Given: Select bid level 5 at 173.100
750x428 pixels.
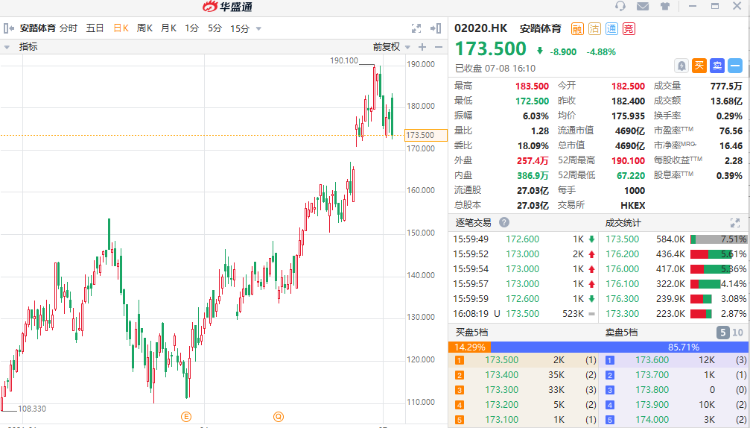Looking at the screenshot, I should 524,419.
